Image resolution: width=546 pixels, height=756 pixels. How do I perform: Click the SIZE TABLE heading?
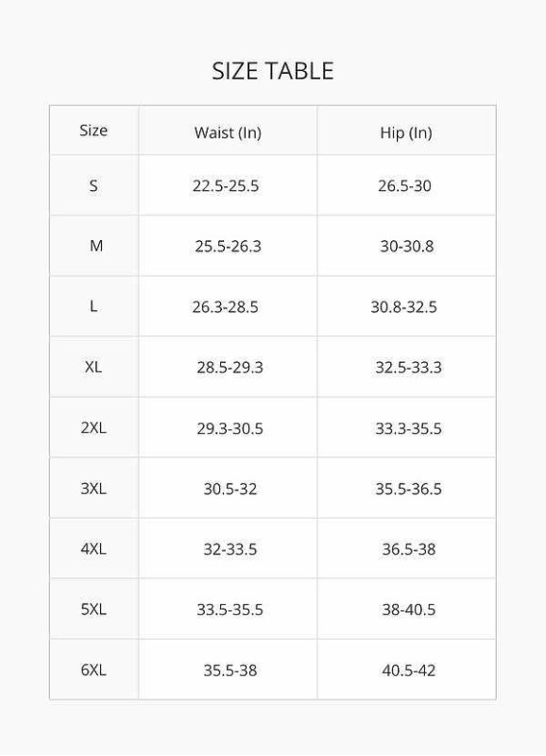(273, 72)
